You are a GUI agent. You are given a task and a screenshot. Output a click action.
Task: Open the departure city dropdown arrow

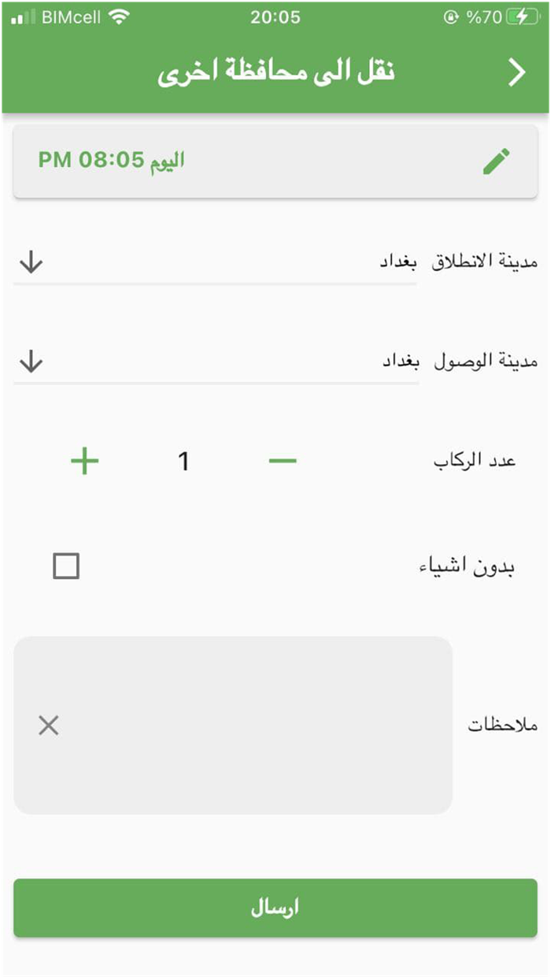pyautogui.click(x=31, y=262)
